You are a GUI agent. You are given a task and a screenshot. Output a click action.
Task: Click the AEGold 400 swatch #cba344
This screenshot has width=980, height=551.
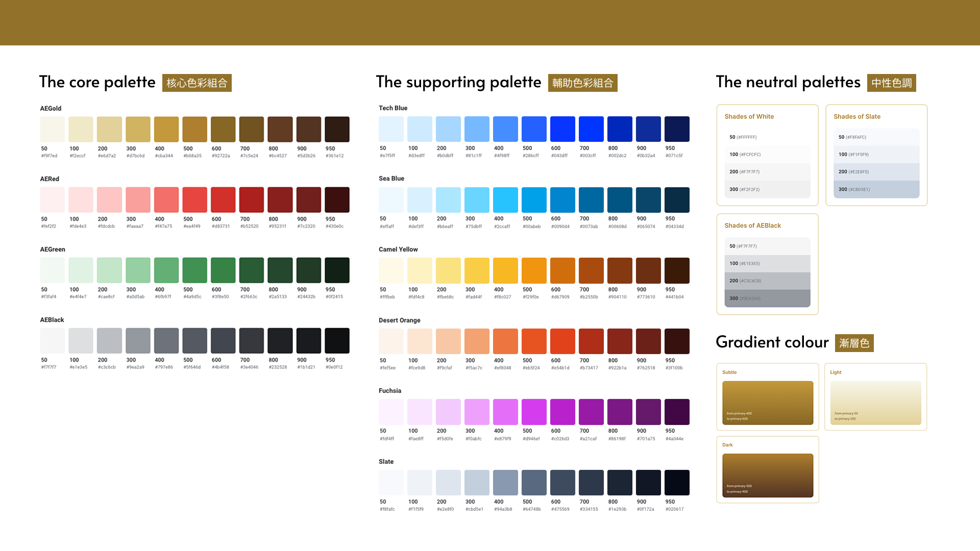(166, 129)
